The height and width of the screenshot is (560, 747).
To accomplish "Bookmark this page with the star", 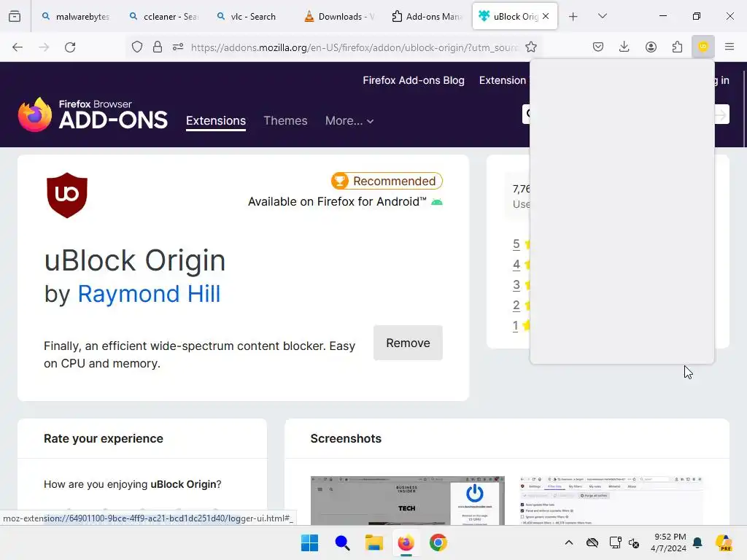I will [531, 47].
